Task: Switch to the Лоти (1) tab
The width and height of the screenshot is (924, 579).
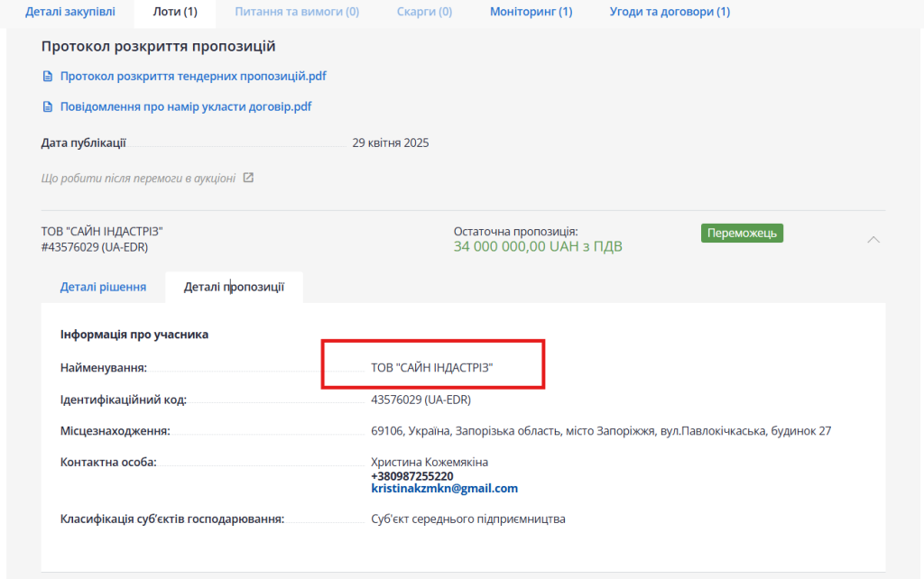Action: coord(175,12)
